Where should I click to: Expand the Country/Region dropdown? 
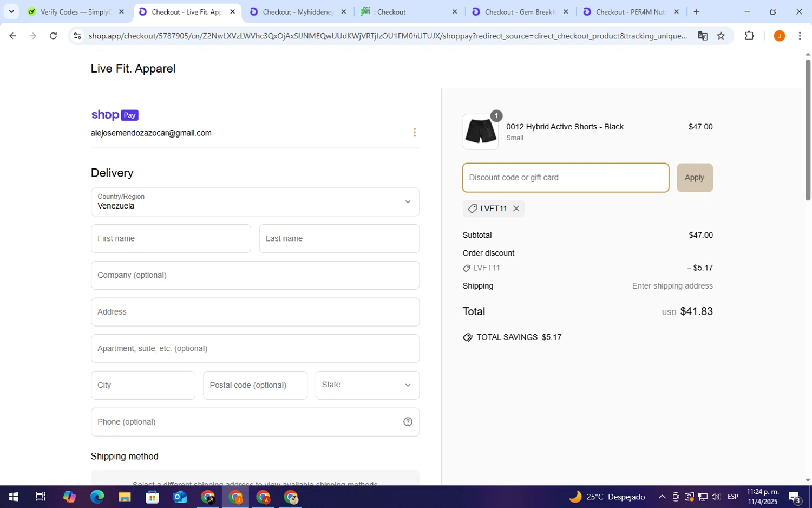click(255, 202)
